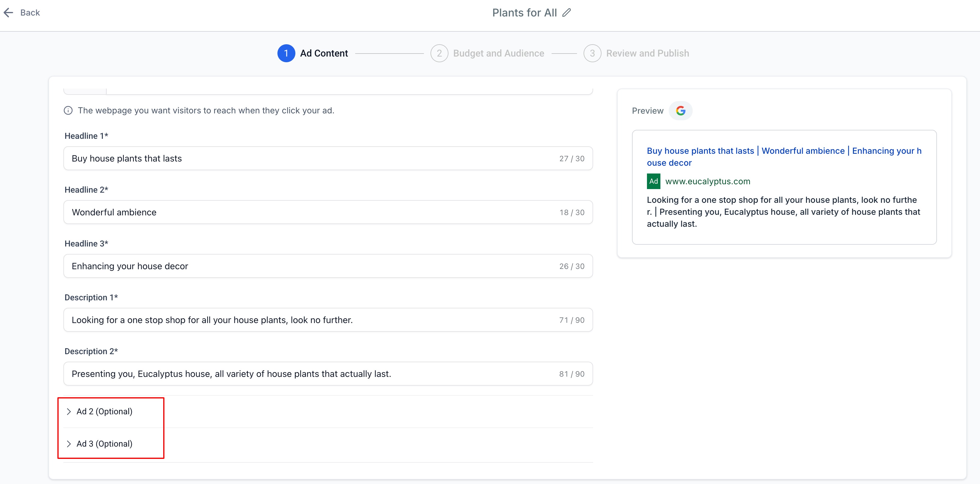Expand the Ad 2 (Optional) section
Screen dimensions: 980x484
click(328, 411)
